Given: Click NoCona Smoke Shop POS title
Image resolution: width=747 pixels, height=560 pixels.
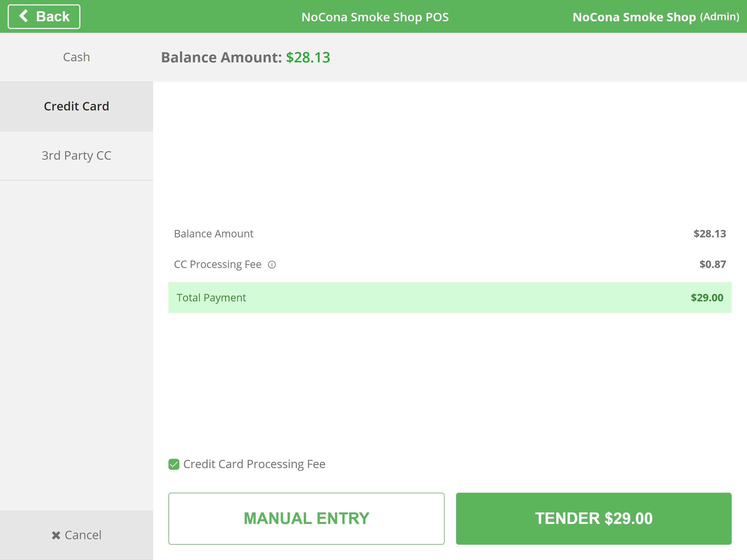Looking at the screenshot, I should coord(375,17).
